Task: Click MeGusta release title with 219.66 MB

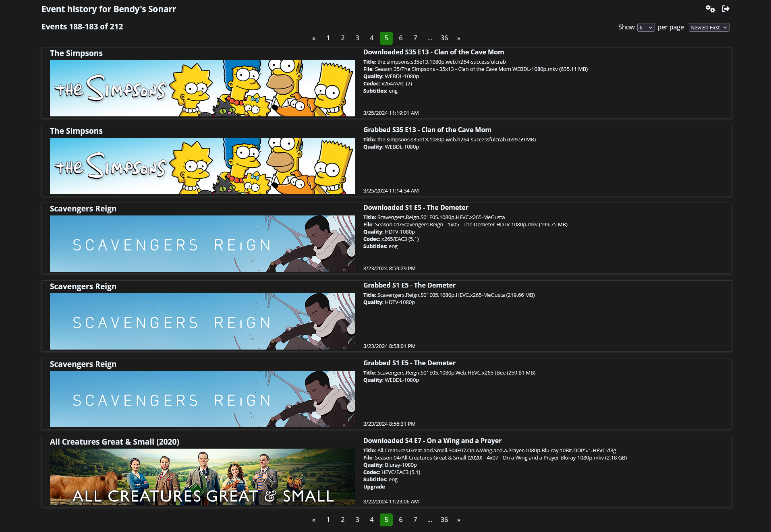Action: [449, 295]
